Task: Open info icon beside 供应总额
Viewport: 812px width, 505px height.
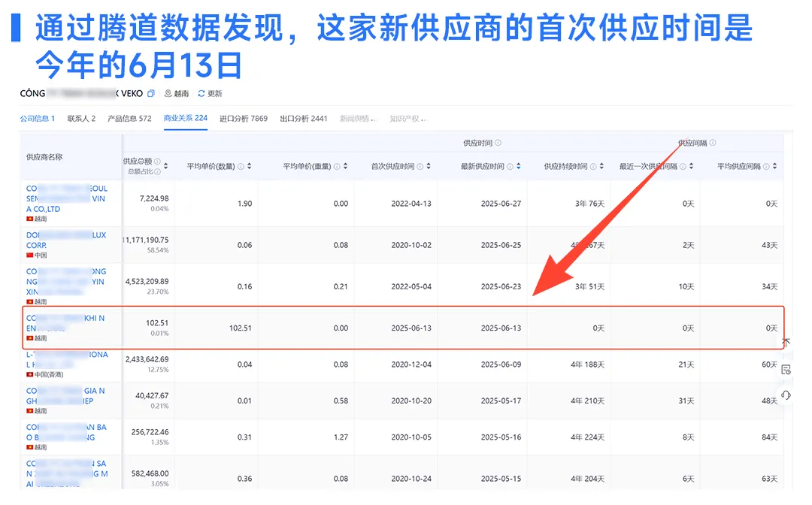Action: 157,162
